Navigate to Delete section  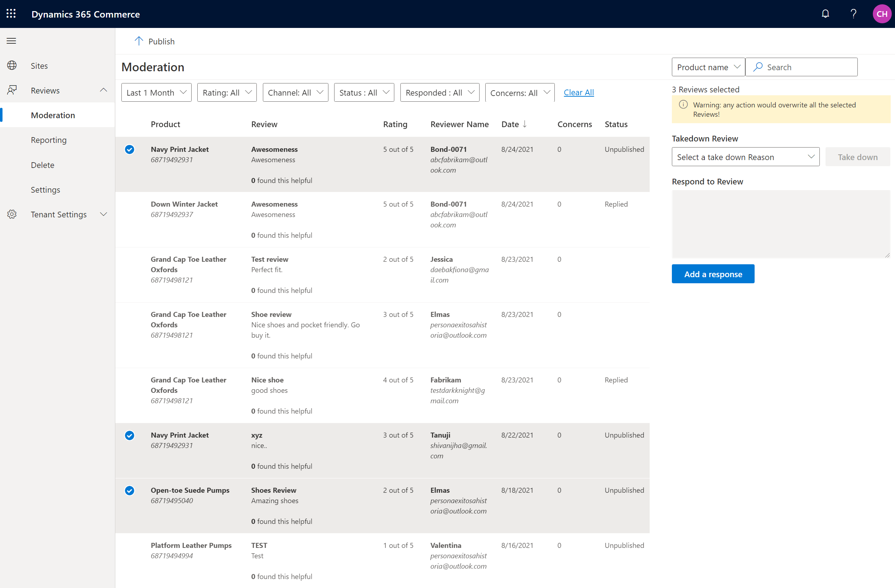coord(41,165)
